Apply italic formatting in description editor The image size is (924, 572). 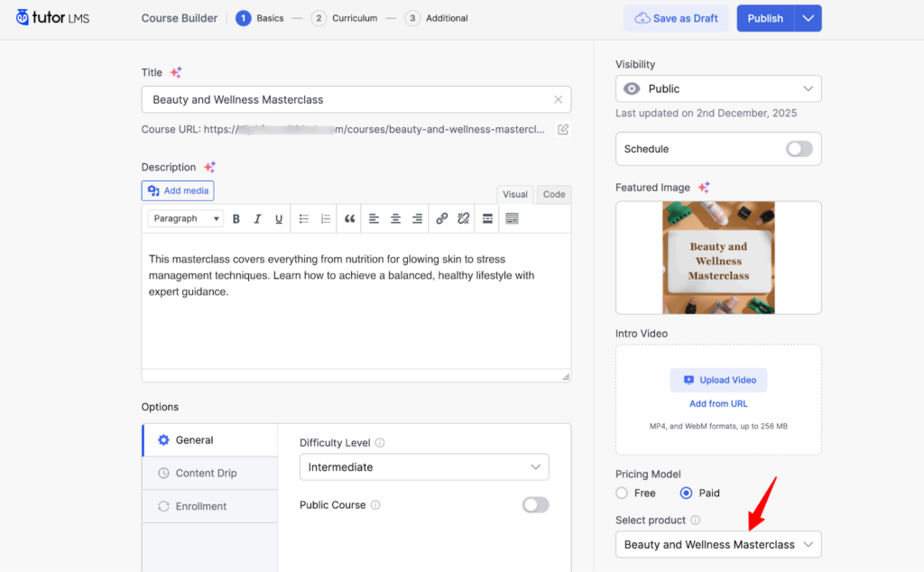click(257, 218)
